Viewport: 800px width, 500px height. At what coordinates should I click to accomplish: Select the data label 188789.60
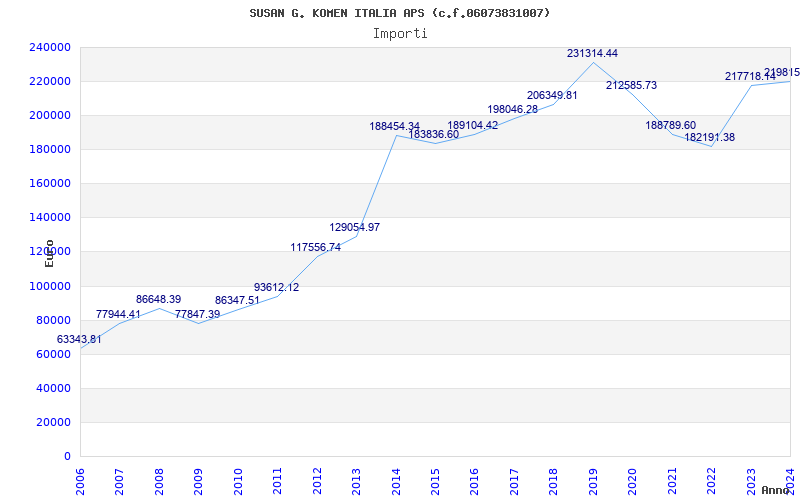pos(671,126)
